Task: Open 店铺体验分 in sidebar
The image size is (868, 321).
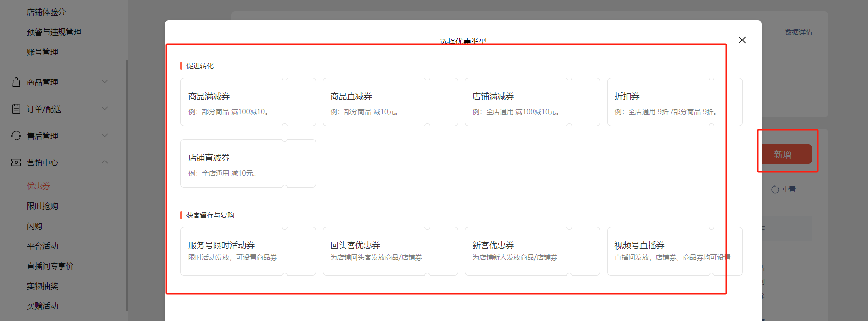Action: point(46,12)
